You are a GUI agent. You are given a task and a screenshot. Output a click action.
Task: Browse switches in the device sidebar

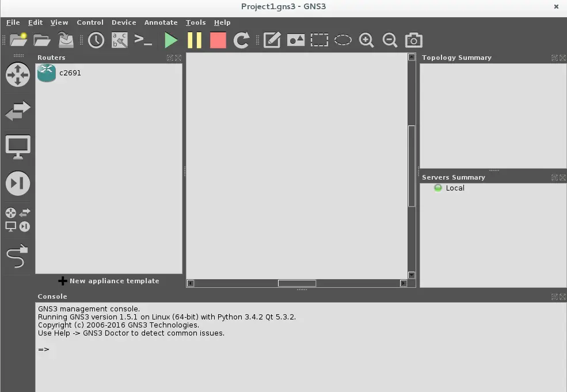[x=18, y=111]
